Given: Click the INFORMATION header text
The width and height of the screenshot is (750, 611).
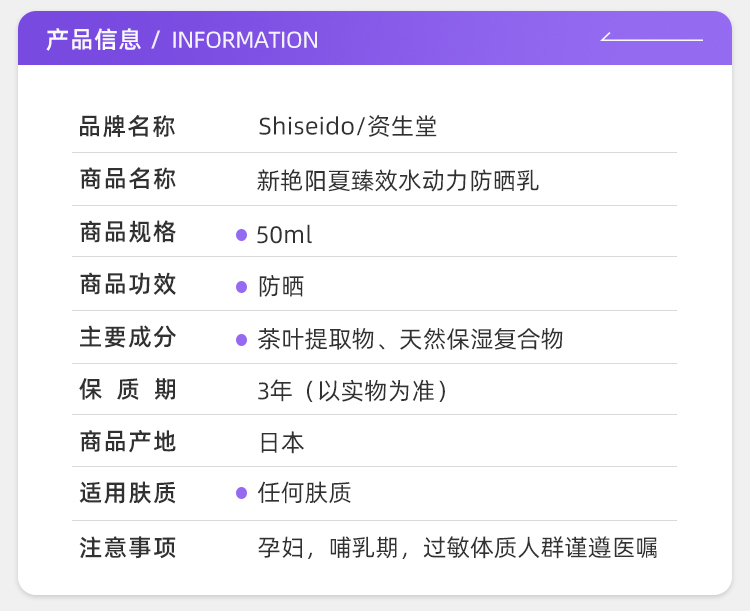Looking at the screenshot, I should (245, 40).
